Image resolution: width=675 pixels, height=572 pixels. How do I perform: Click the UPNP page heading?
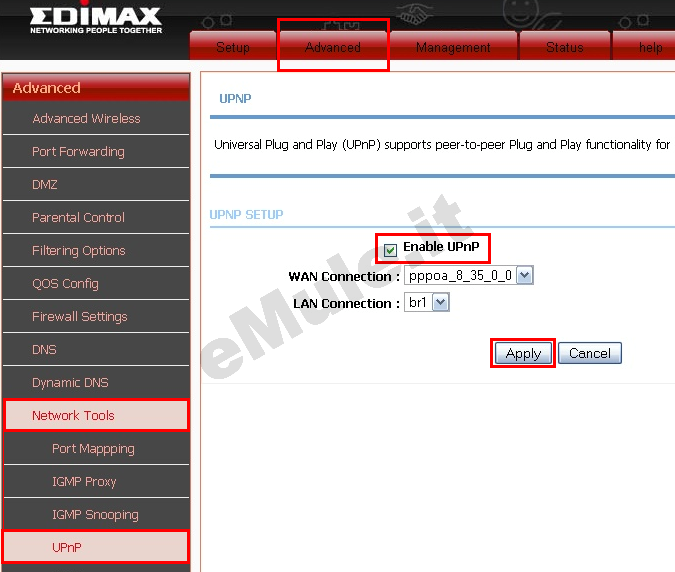[x=235, y=99]
